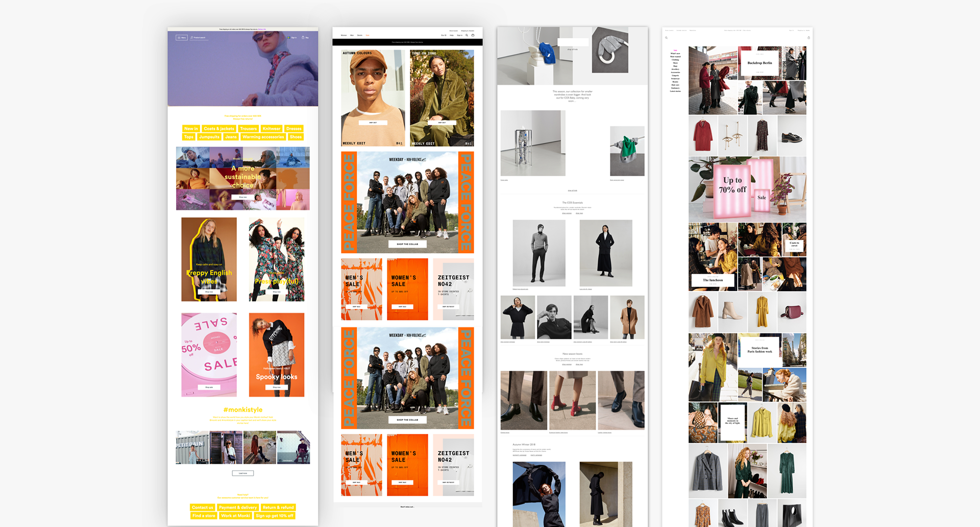Select the Shoes category pill on Monki
Image resolution: width=980 pixels, height=527 pixels.
pos(296,137)
